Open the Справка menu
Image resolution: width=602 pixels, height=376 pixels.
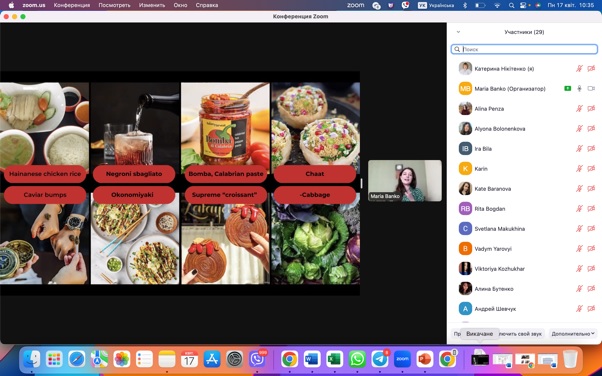[x=207, y=5]
